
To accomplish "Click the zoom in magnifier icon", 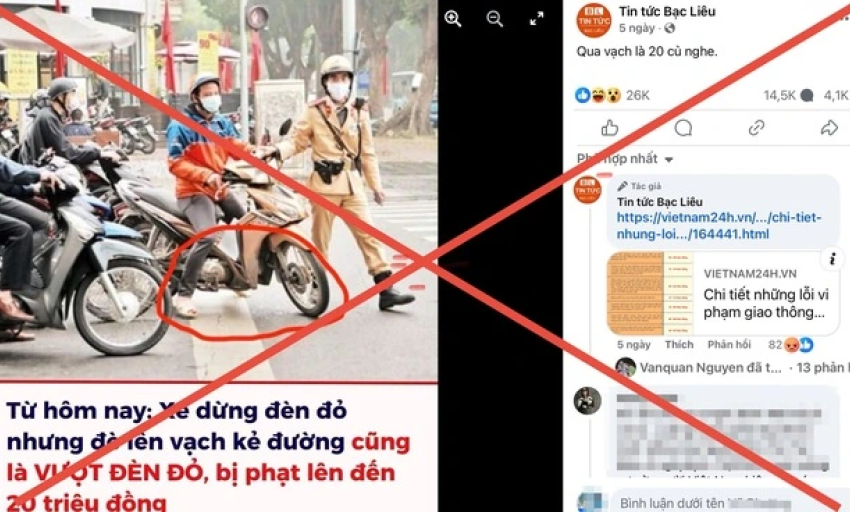I will click(453, 19).
